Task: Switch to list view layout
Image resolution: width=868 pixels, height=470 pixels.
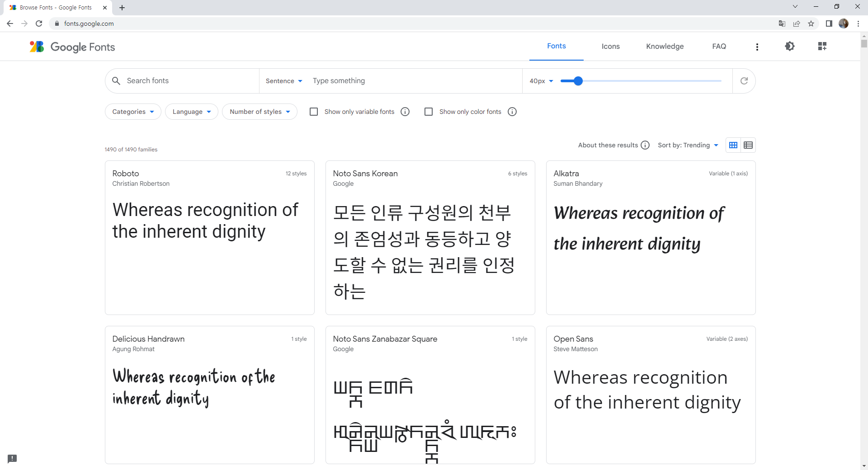Action: [x=748, y=145]
